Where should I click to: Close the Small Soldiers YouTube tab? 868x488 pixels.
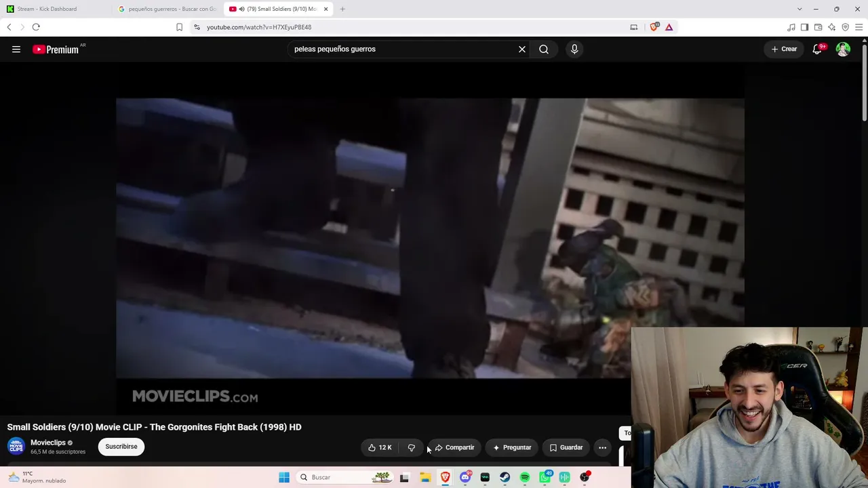pos(326,9)
